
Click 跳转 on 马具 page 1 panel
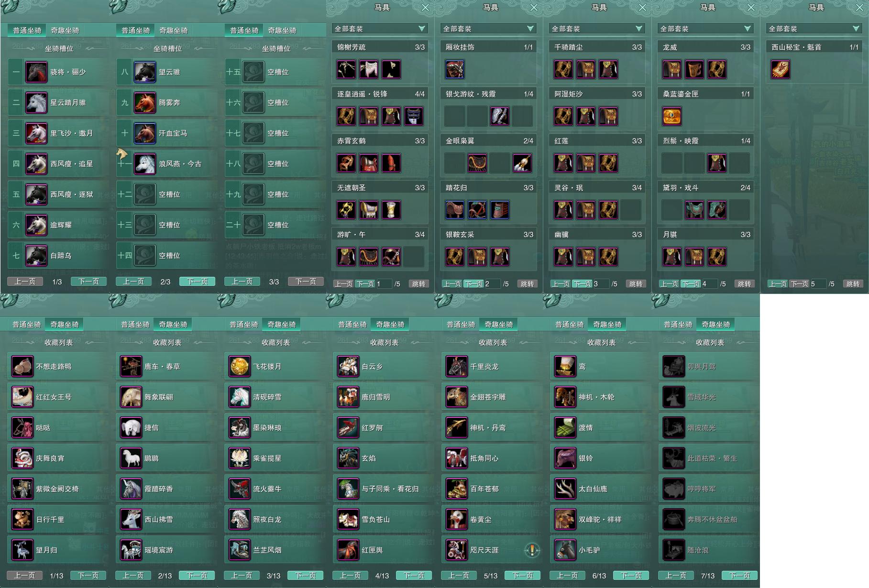tap(418, 284)
